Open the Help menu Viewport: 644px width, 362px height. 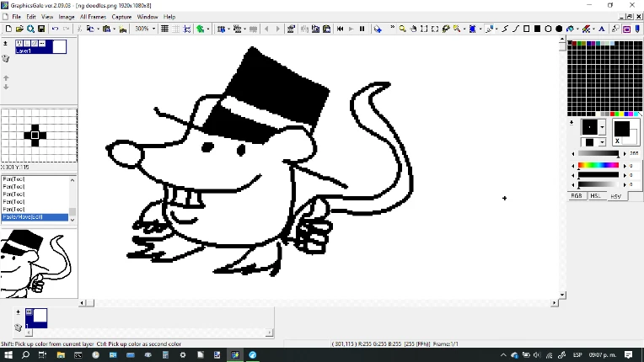point(169,17)
